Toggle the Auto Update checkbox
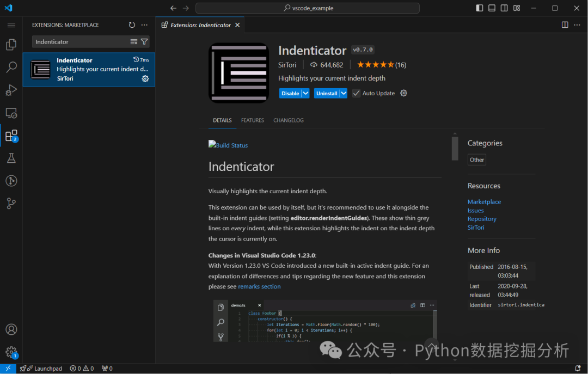Screen dimensions: 588x374 pos(356,93)
